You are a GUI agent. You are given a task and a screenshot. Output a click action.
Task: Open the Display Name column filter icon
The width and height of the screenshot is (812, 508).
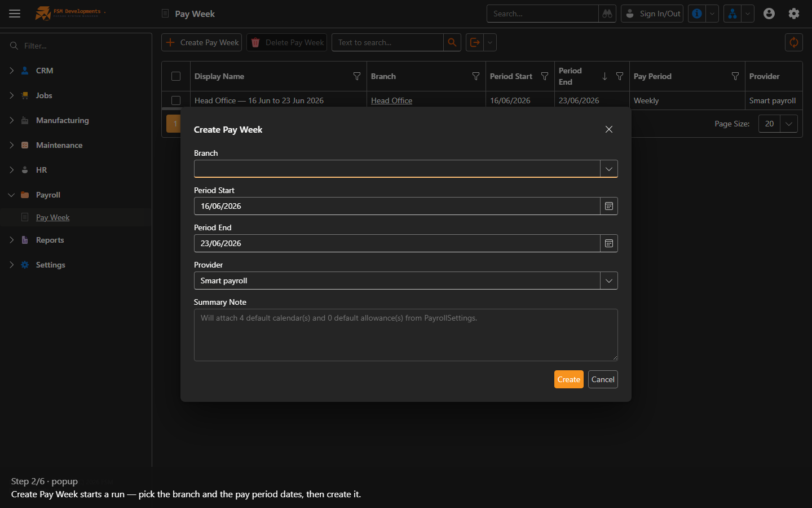coord(357,76)
